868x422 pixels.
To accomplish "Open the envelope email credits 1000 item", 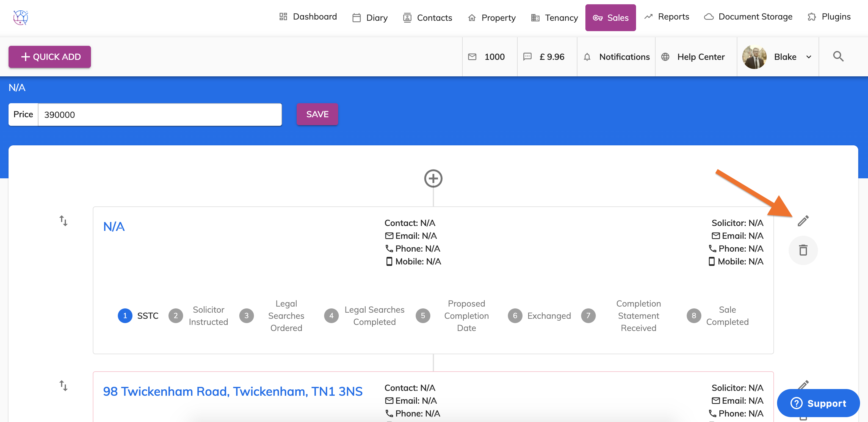I will click(486, 56).
